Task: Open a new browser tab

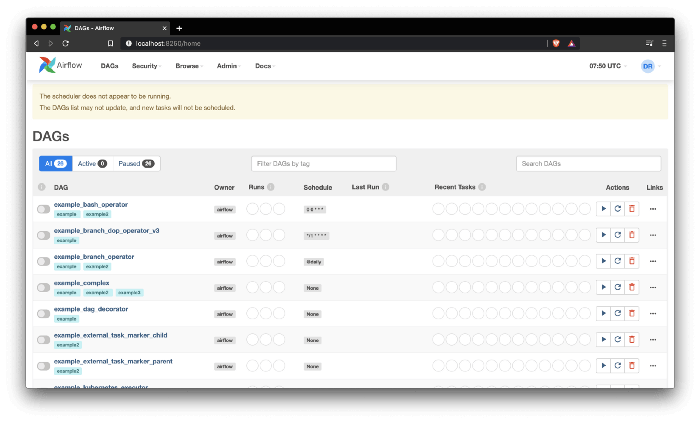Action: click(179, 28)
